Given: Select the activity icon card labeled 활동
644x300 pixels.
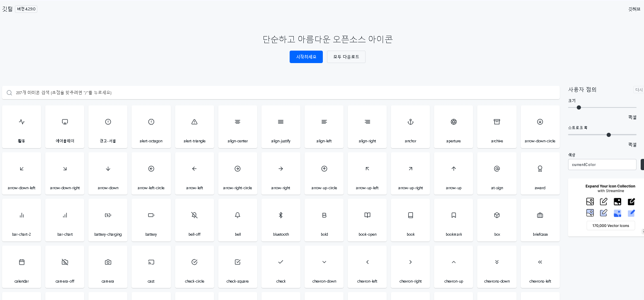Looking at the screenshot, I should pos(22,127).
